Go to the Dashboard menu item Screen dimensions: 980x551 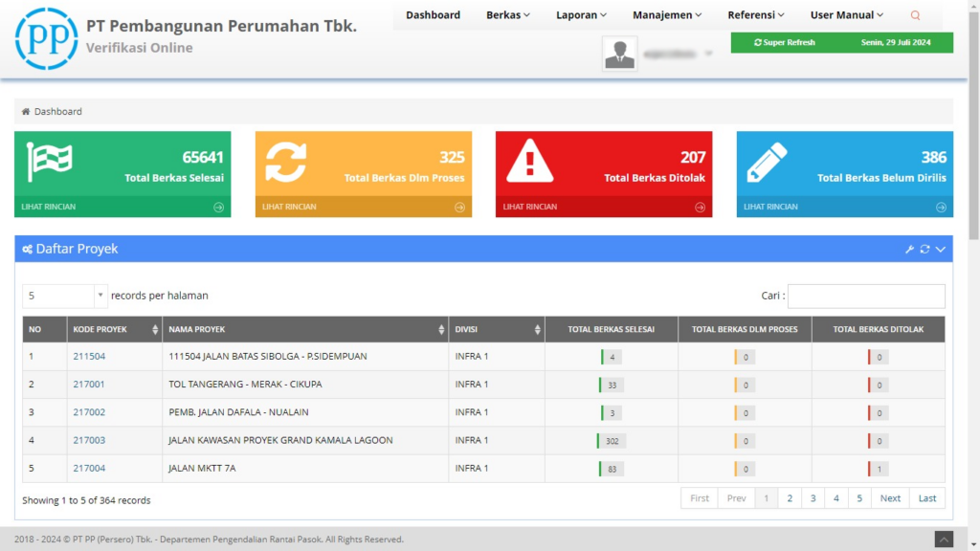[433, 15]
